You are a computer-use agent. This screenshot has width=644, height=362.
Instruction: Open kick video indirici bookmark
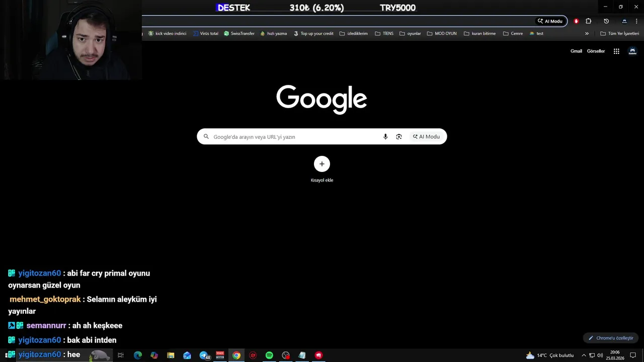pos(167,34)
